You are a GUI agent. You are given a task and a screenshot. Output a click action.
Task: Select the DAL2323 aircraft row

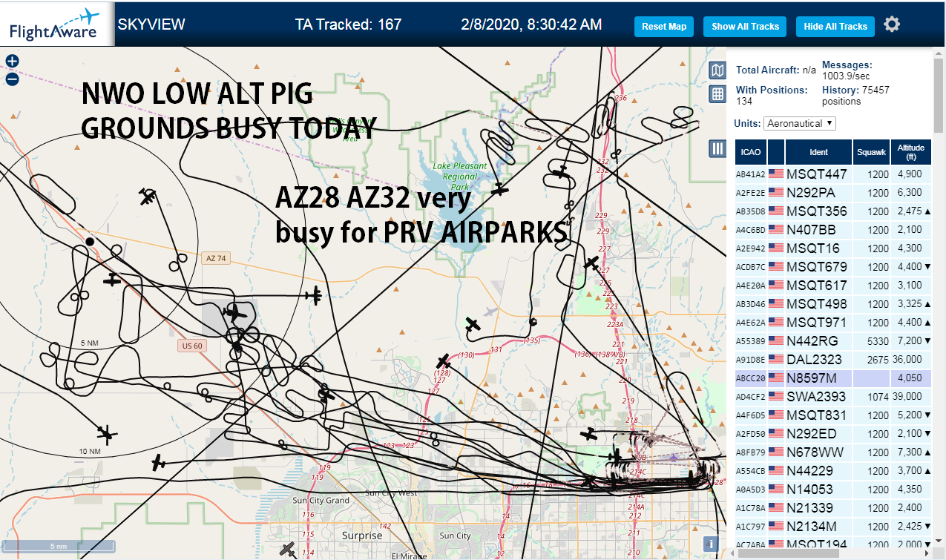tap(833, 360)
